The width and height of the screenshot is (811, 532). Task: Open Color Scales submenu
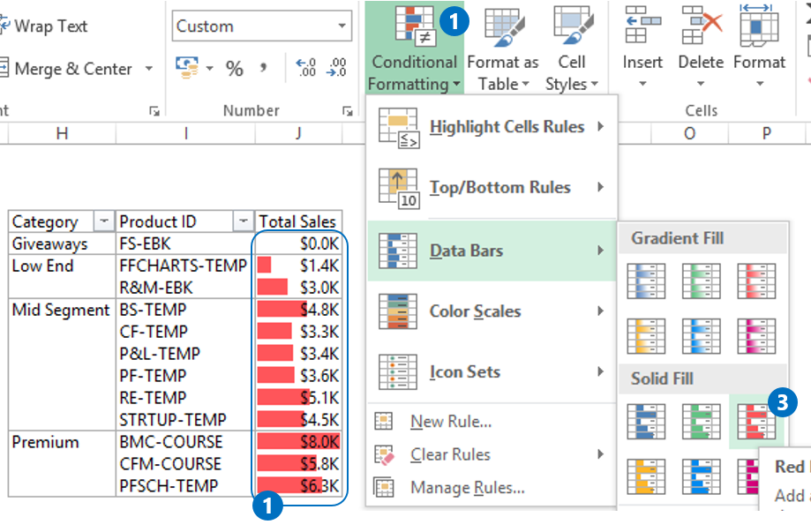pos(492,311)
